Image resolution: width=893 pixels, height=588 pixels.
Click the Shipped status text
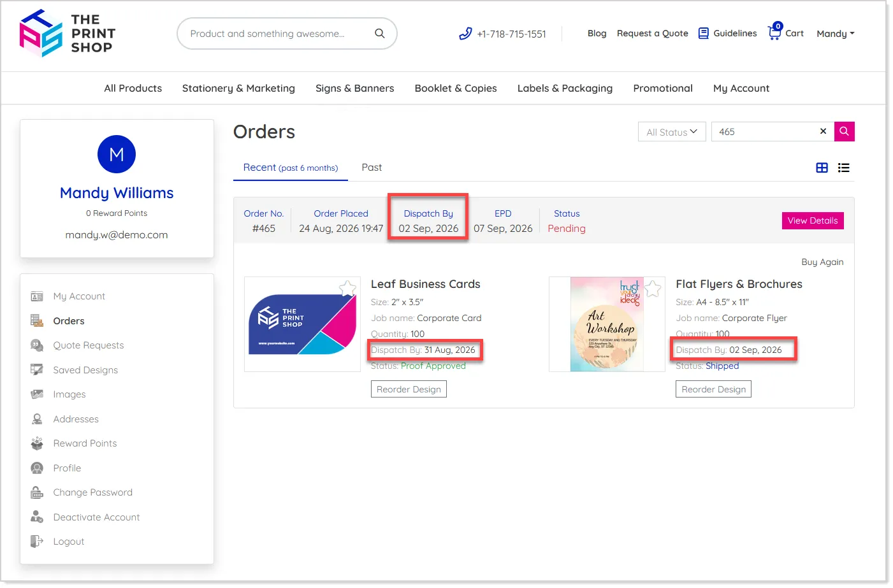coord(722,366)
